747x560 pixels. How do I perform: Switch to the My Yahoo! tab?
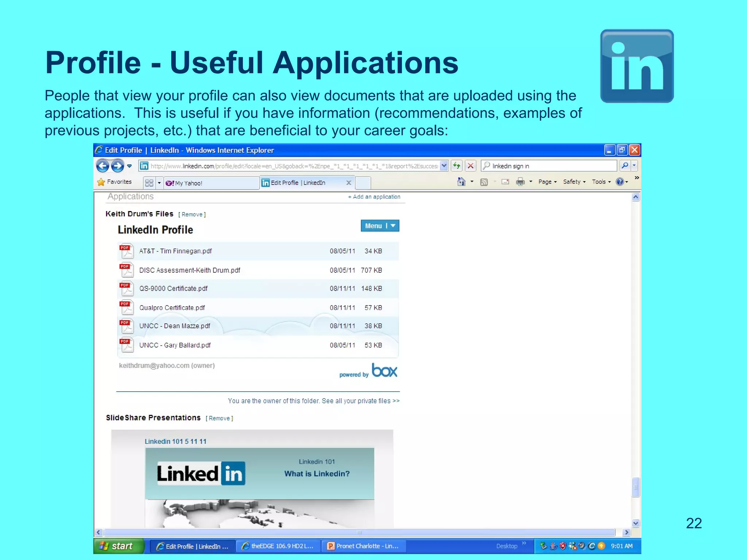(211, 183)
